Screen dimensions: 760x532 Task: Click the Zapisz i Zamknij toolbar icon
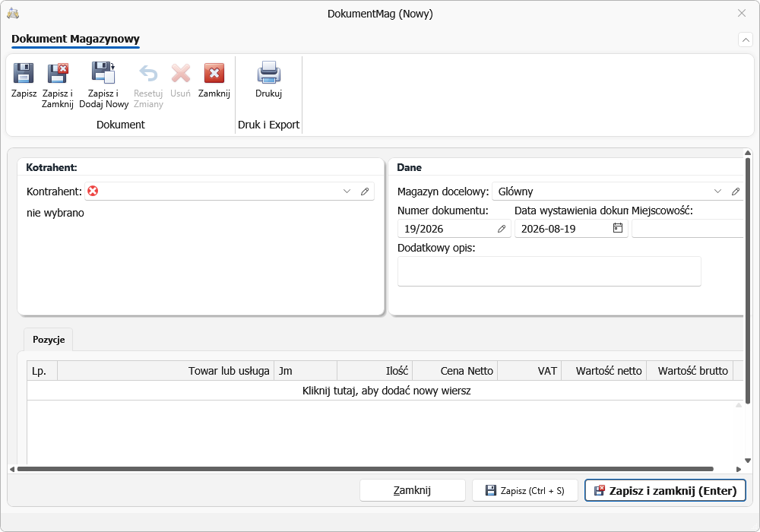click(x=58, y=73)
